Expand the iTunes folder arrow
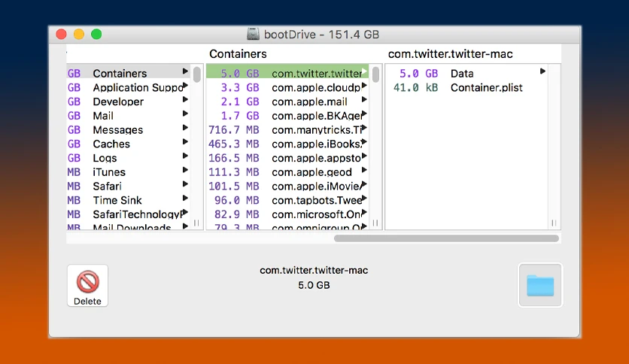The image size is (629, 364). (x=185, y=170)
